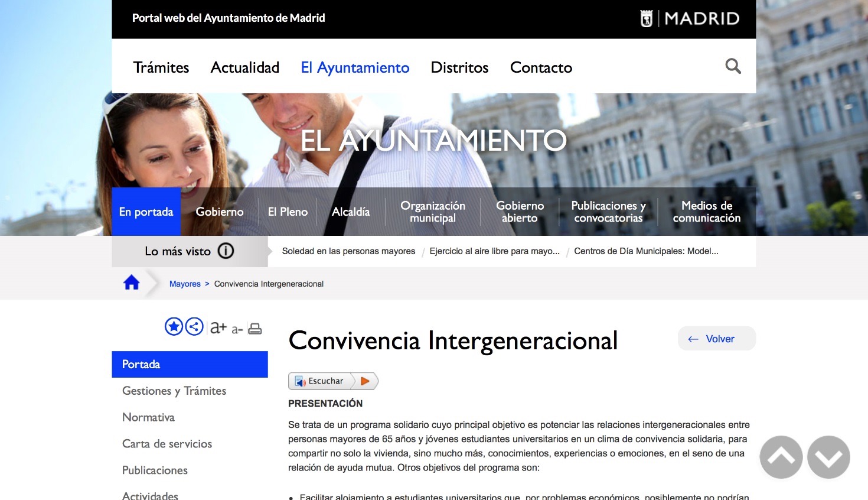Viewport: 868px width, 500px height.
Task: Open Normativa sidebar item
Action: tap(148, 417)
